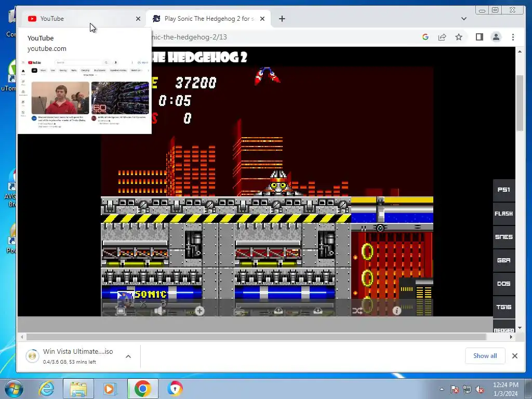Select the Play Sonic The Hedgehog 2 tab
This screenshot has width=532, height=399.
tap(208, 19)
